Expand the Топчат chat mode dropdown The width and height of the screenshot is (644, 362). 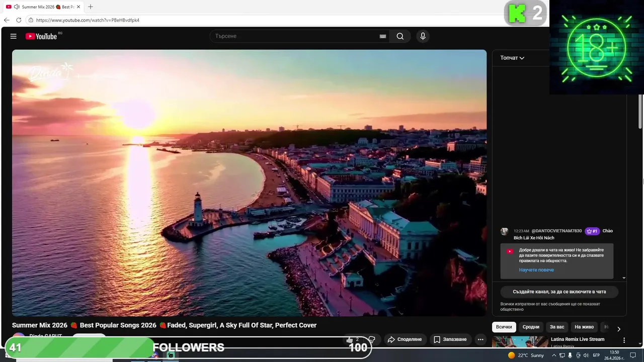point(512,58)
